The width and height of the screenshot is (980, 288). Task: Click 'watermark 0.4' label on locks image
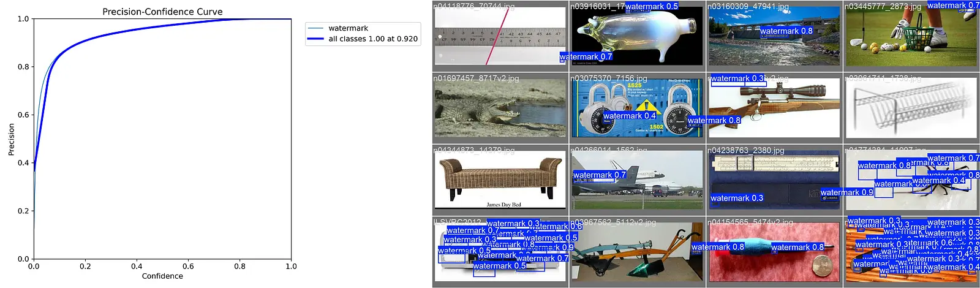[x=629, y=116]
